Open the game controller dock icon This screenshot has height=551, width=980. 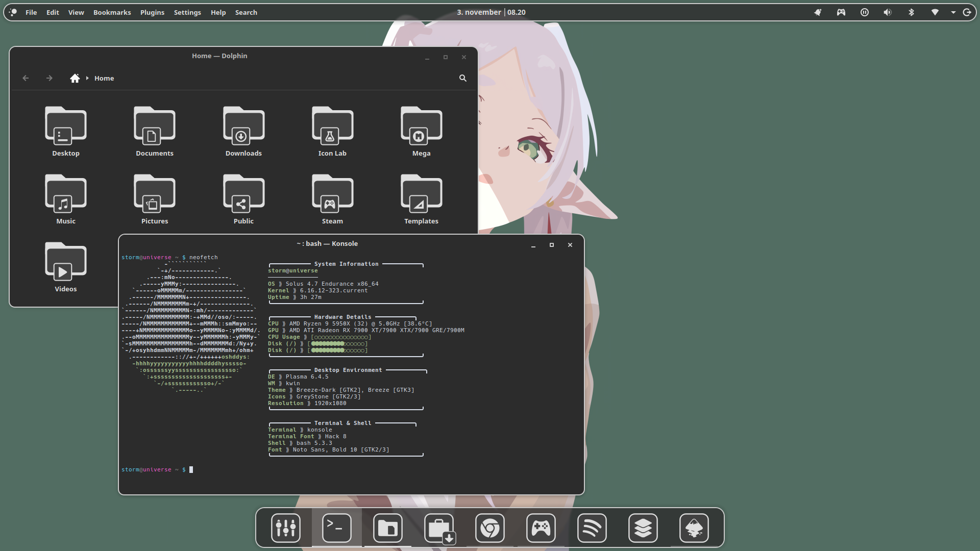point(541,528)
